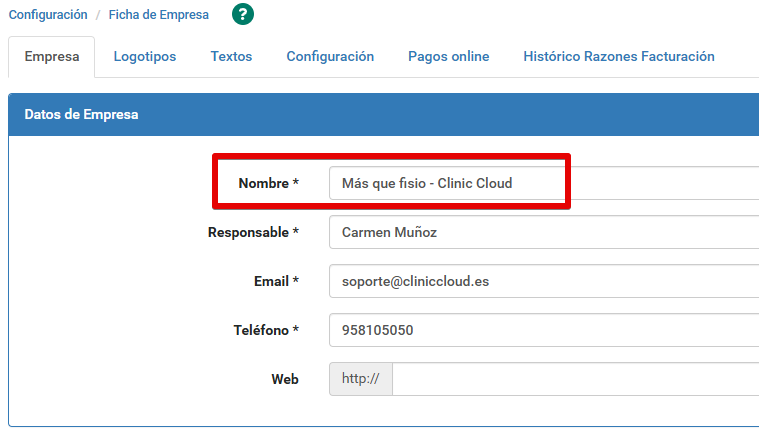Click the Teléfono field showing 958105050
Viewport: 759px width, 438px height.
(540, 330)
